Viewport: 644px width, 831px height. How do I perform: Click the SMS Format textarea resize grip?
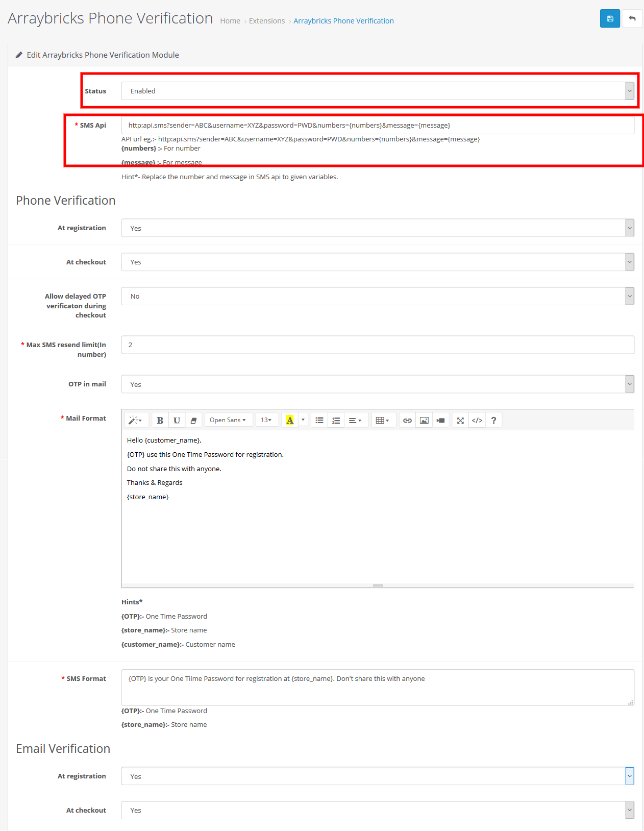(631, 702)
